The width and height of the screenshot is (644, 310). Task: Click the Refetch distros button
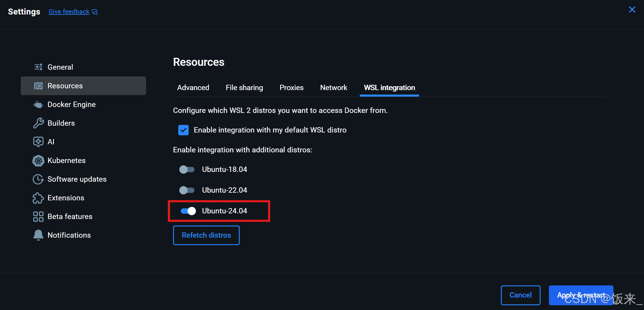206,235
